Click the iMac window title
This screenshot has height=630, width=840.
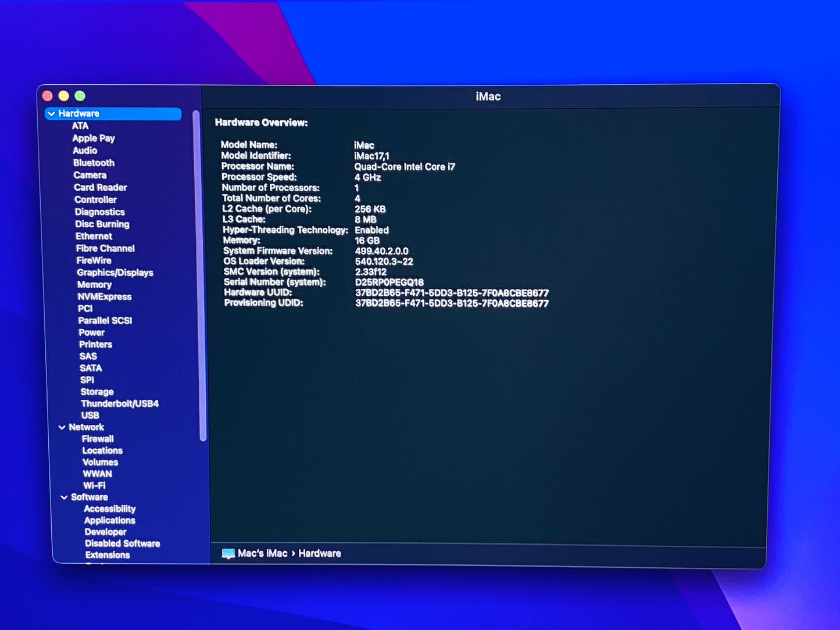coord(488,96)
